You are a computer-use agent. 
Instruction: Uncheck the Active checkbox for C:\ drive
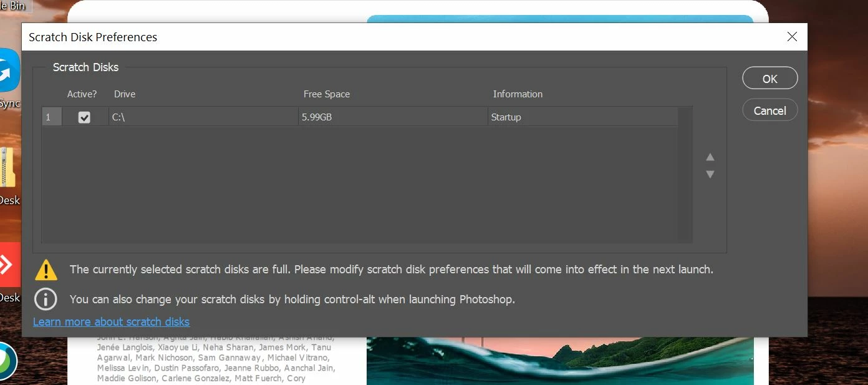(x=84, y=117)
